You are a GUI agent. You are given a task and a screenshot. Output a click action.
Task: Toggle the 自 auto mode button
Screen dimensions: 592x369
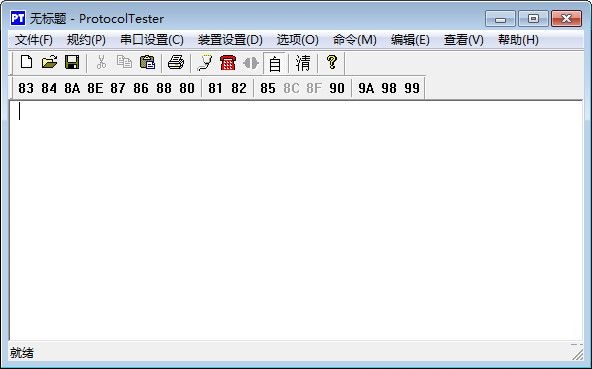(274, 63)
